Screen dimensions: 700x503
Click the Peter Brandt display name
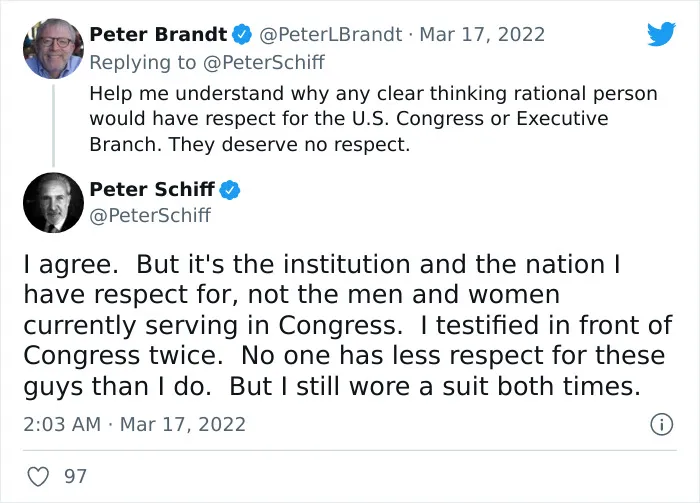pyautogui.click(x=158, y=34)
